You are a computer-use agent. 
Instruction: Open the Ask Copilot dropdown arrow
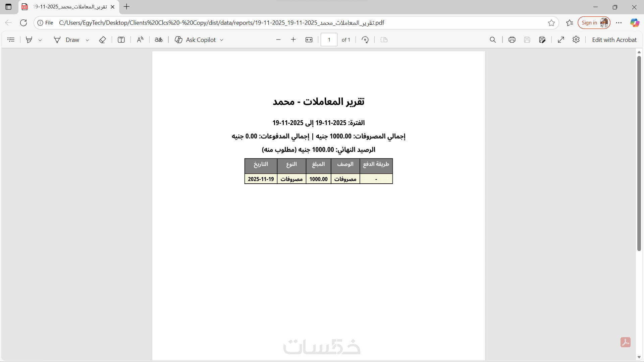tap(222, 40)
